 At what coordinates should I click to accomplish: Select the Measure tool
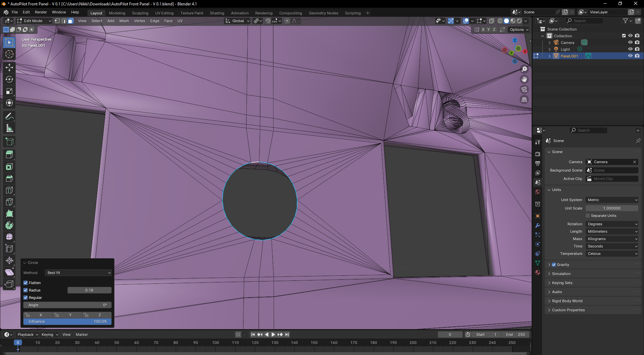click(9, 128)
